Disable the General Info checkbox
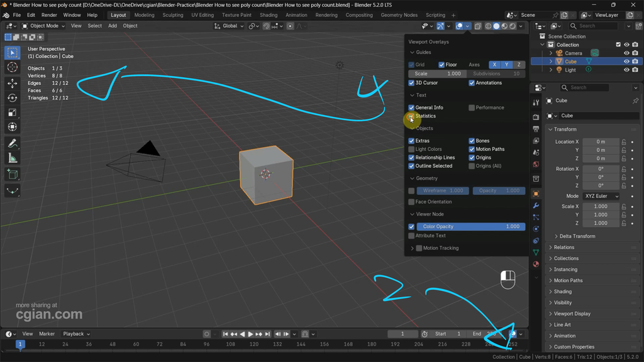The image size is (644, 362). click(x=411, y=107)
